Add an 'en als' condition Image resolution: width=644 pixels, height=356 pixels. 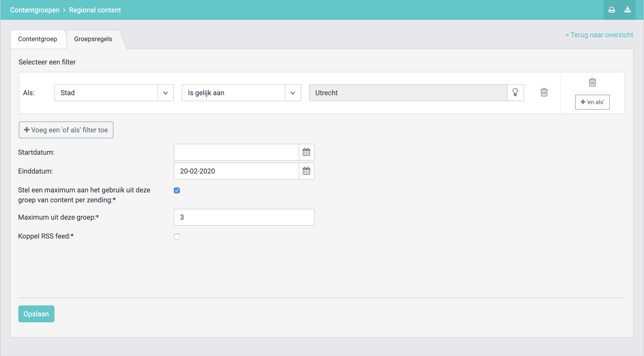(592, 102)
